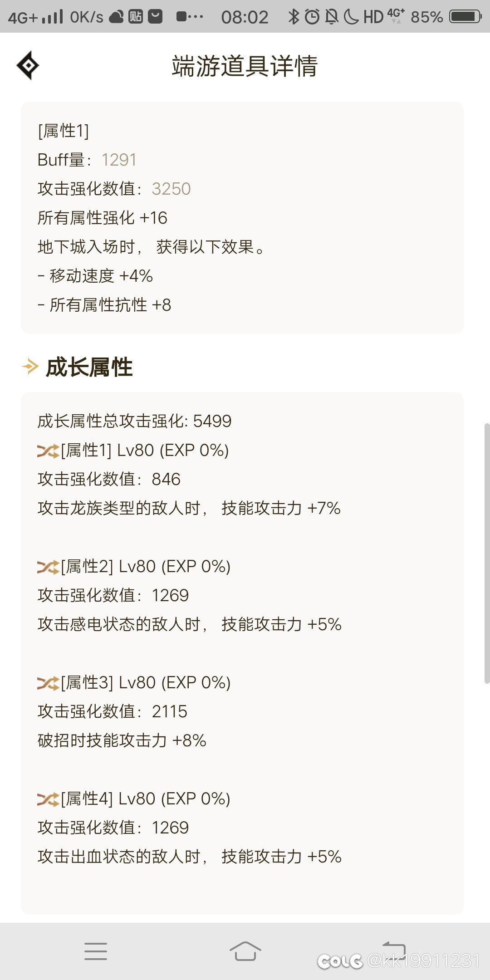Tap the shuffle icon beside 属性2 Lv80
This screenshot has height=980, width=490.
pyautogui.click(x=48, y=567)
